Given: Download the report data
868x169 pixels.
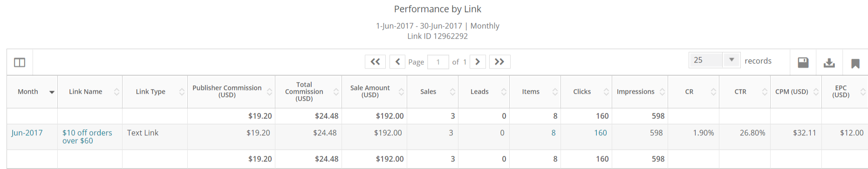Looking at the screenshot, I should click(x=829, y=63).
